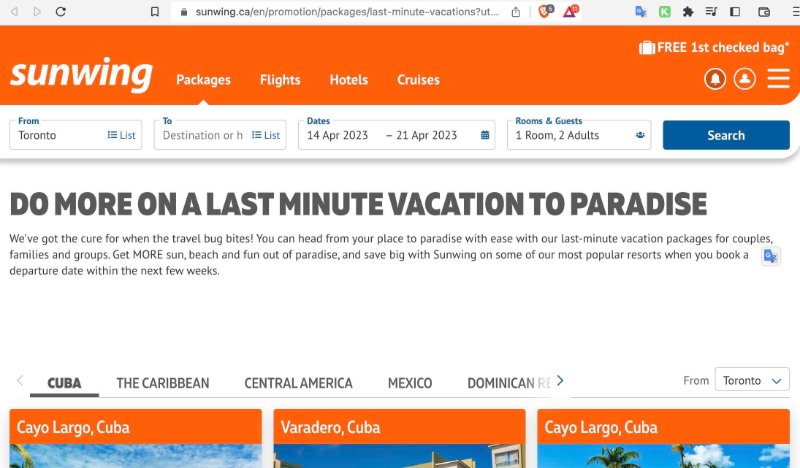Screen dimensions: 800x468
Task: Open the Rooms & Guests selector
Action: (579, 135)
